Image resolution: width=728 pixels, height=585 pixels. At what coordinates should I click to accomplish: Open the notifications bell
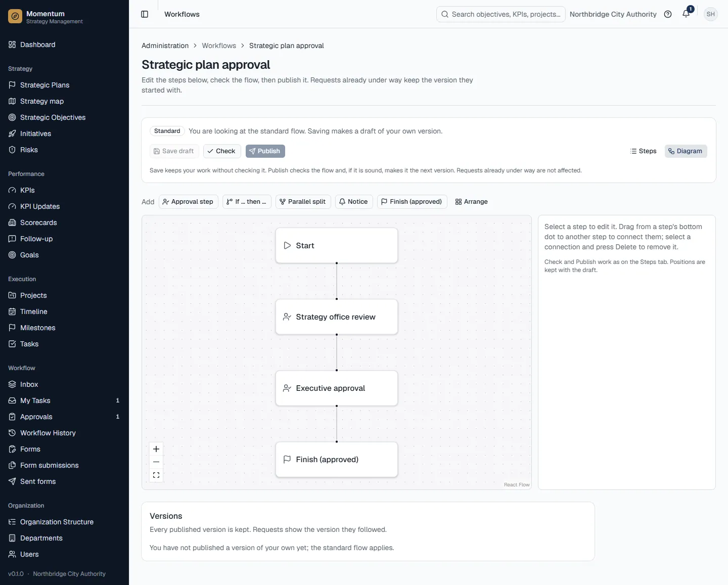pyautogui.click(x=686, y=14)
